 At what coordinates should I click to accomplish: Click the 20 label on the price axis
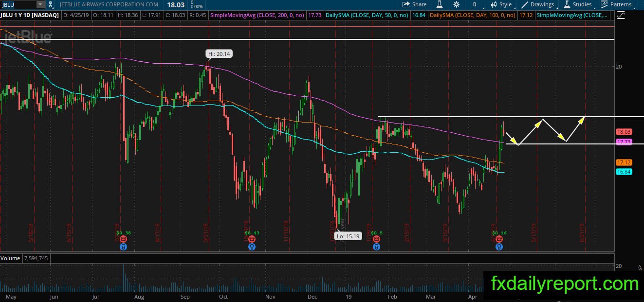click(619, 67)
